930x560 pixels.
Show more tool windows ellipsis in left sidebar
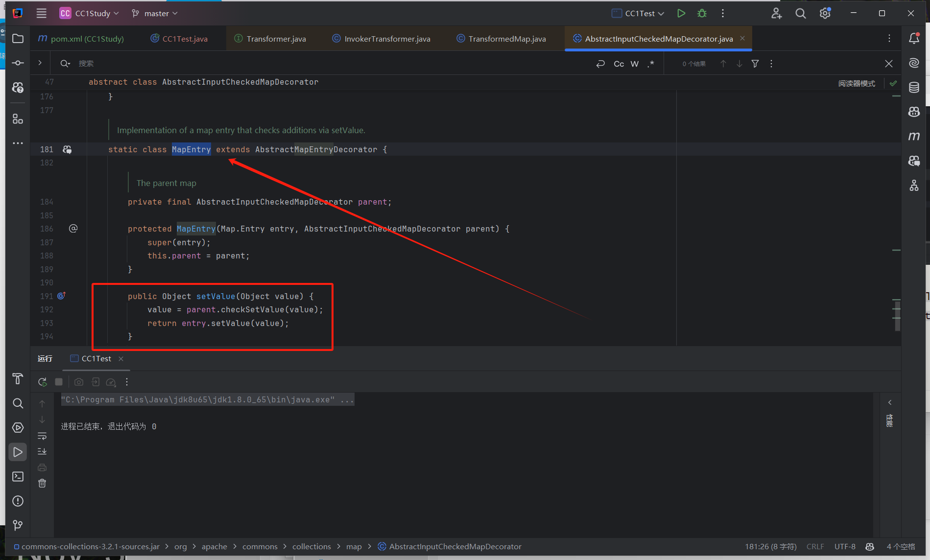(18, 143)
